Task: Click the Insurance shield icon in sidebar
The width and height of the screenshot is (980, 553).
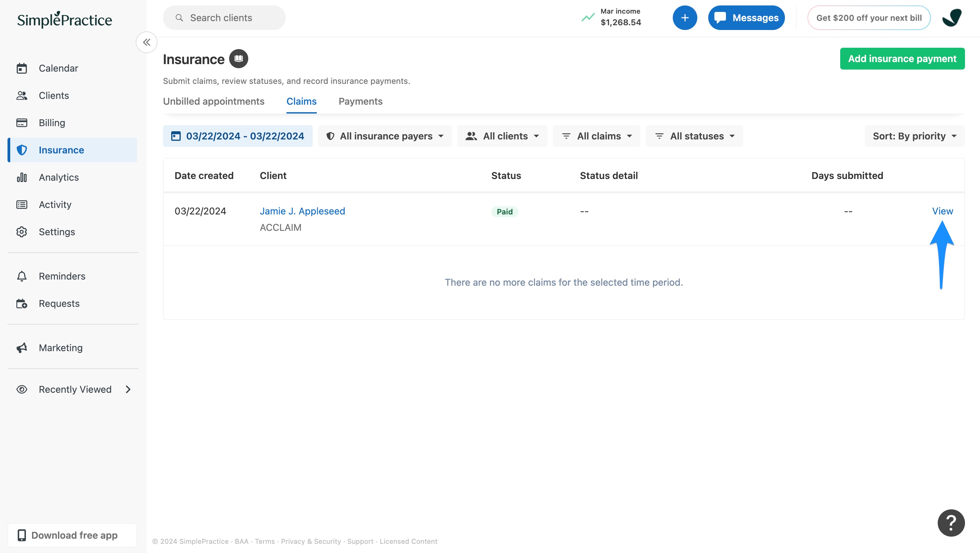Action: pos(22,150)
